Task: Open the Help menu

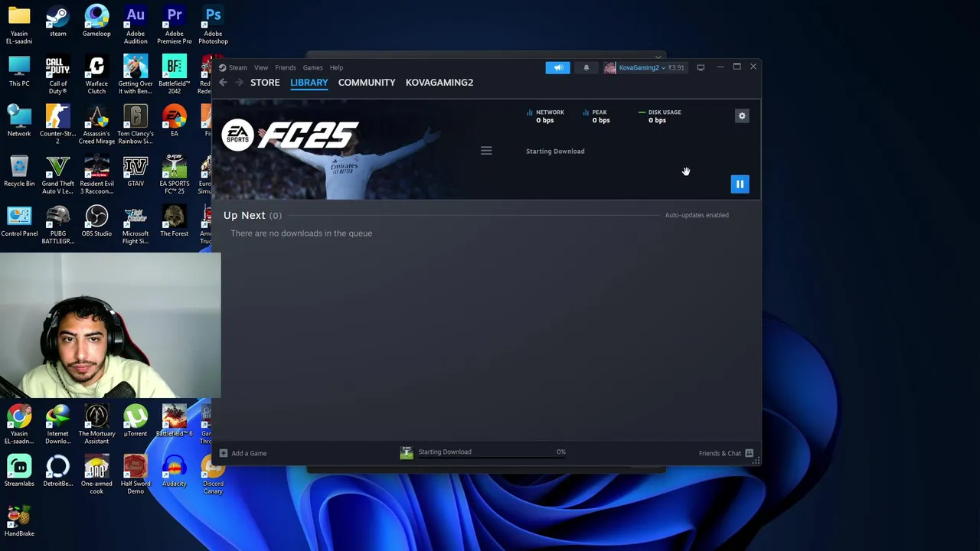Action: click(336, 67)
